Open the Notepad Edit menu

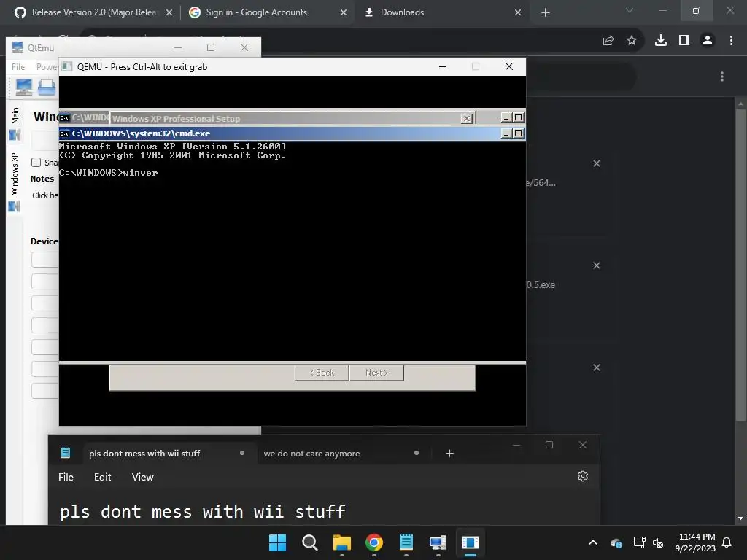pos(102,477)
